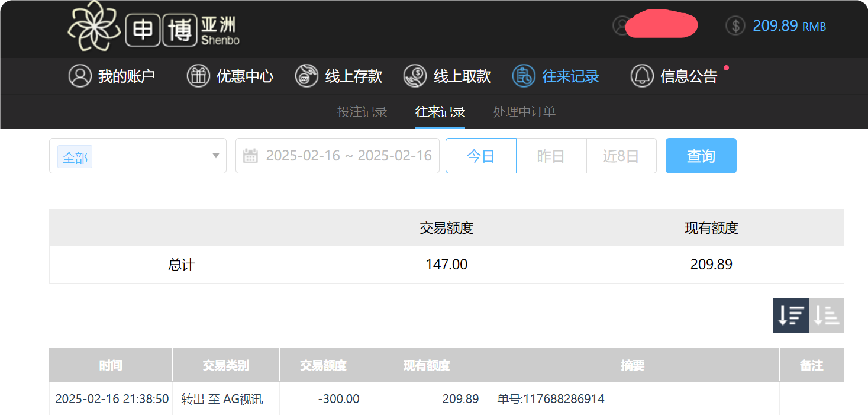Open the 我的账户 account icon
The width and height of the screenshot is (868, 415).
click(x=80, y=76)
